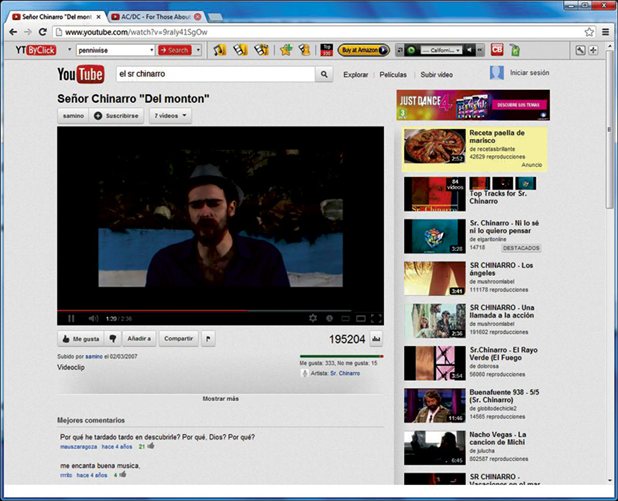Switch to the AC/DC - For Those About tab
The height and width of the screenshot is (501, 618).
pos(156,17)
